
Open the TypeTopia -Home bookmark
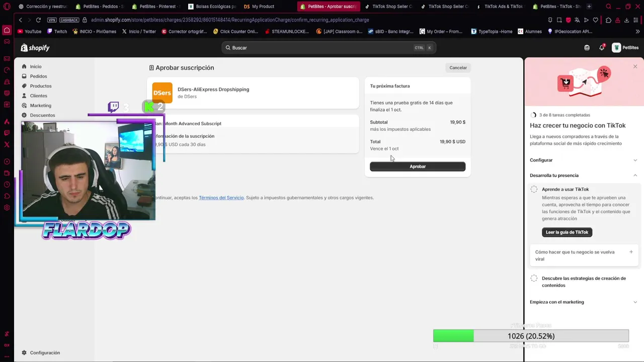[x=492, y=31]
